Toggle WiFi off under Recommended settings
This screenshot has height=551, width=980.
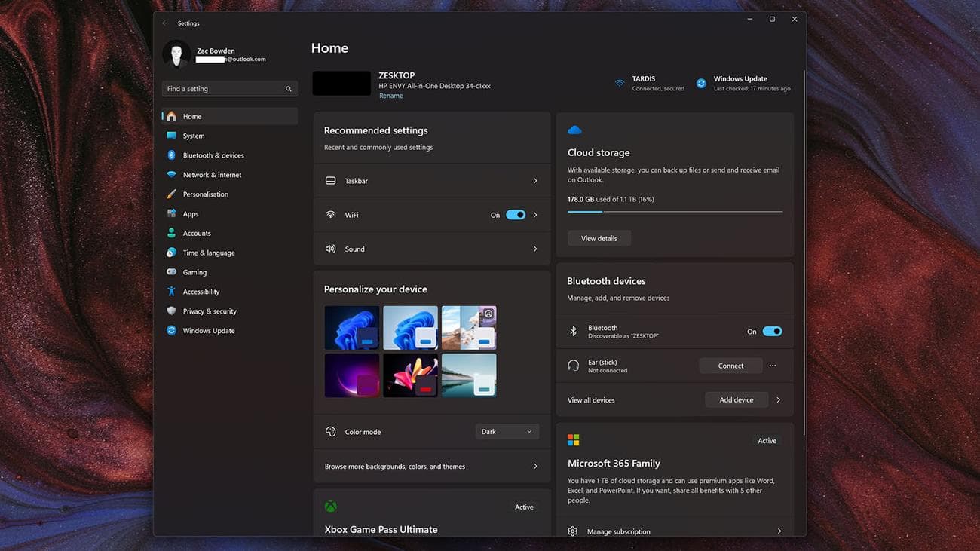tap(515, 214)
